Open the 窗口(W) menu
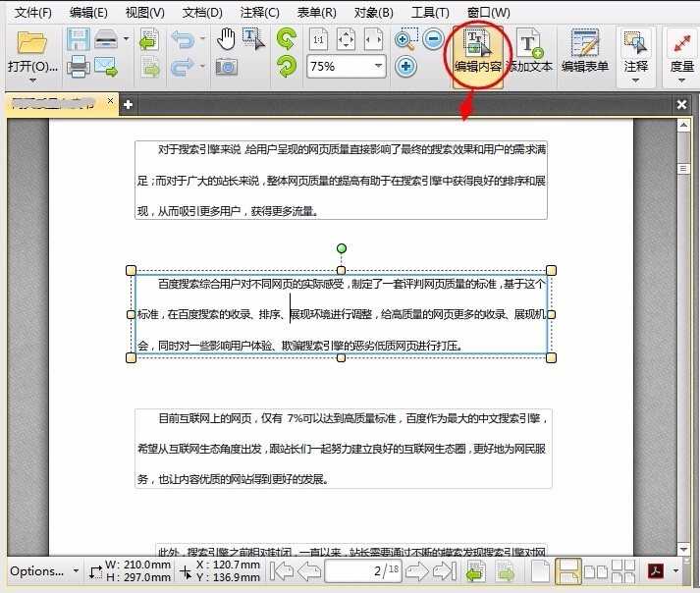 pos(488,13)
